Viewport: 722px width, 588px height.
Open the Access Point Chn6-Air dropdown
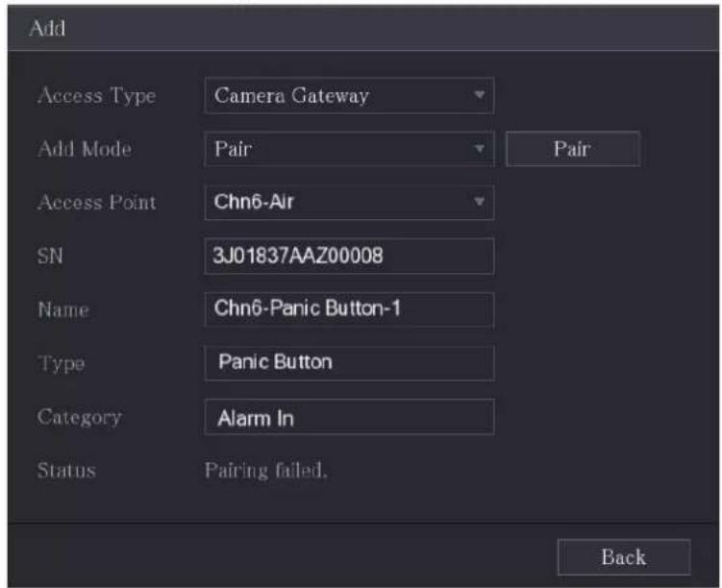349,202
